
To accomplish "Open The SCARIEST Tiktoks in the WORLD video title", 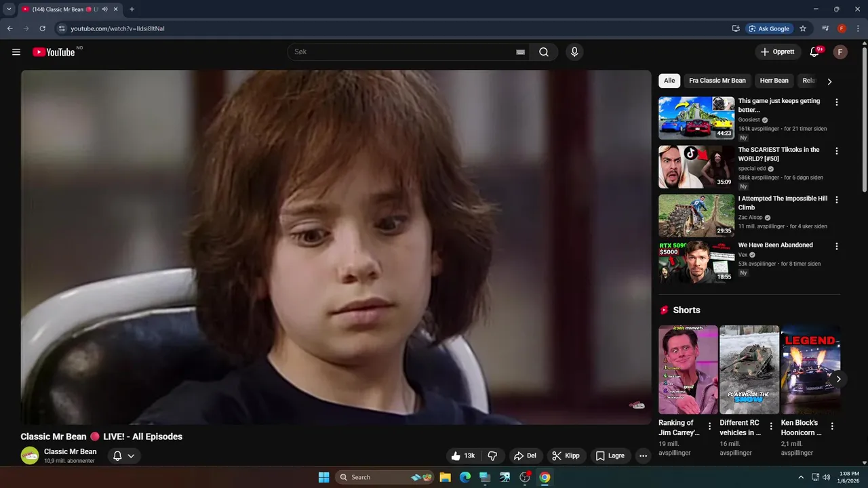I will coord(778,154).
